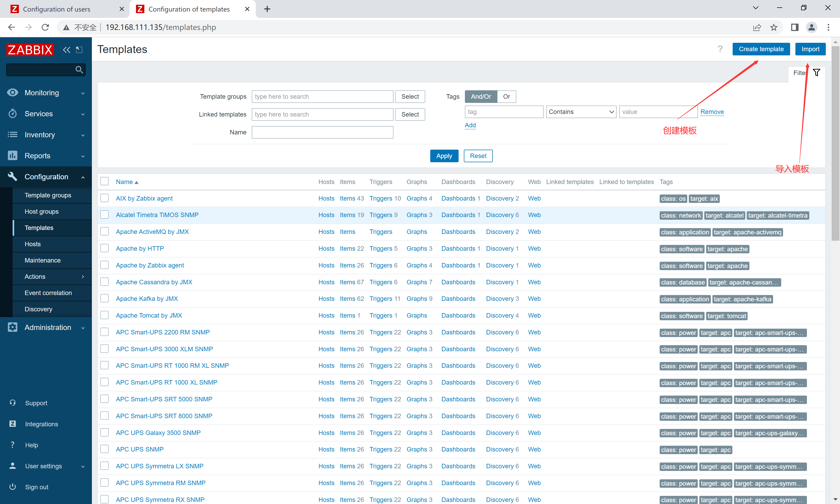Click the Monitoring eye icon

click(13, 92)
